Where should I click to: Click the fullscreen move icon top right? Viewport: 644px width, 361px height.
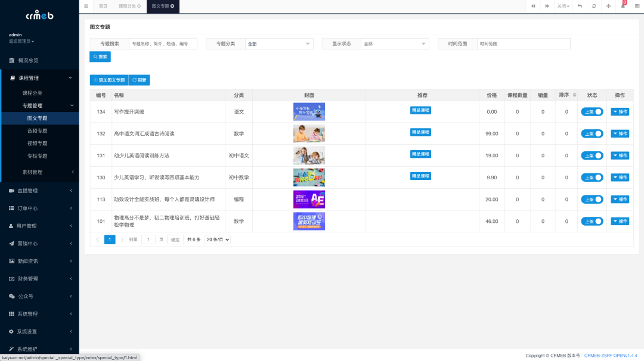608,6
